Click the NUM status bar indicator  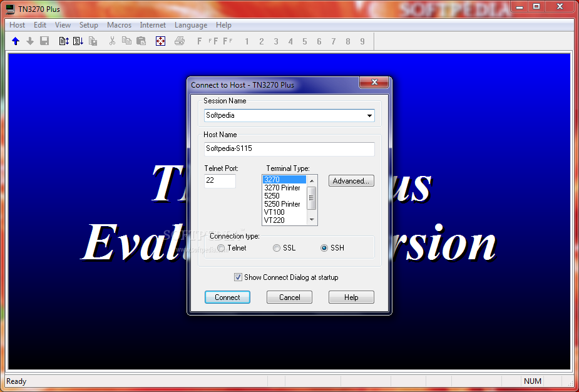[533, 381]
